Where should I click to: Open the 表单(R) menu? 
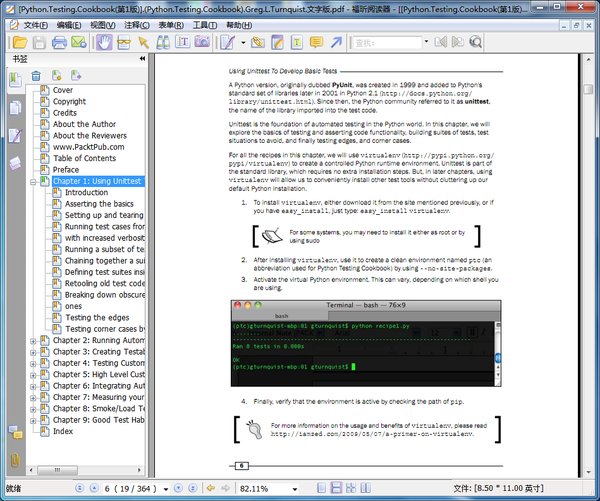pos(171,25)
